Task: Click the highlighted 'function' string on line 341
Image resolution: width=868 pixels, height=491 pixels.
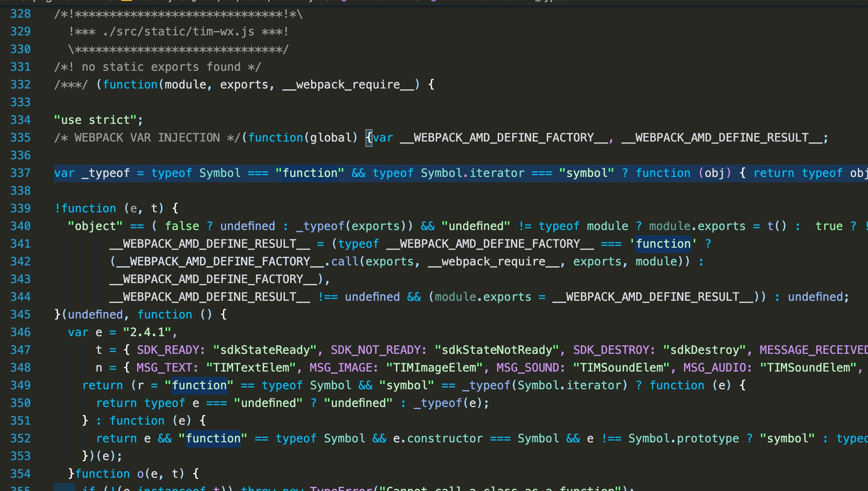Action: [663, 244]
